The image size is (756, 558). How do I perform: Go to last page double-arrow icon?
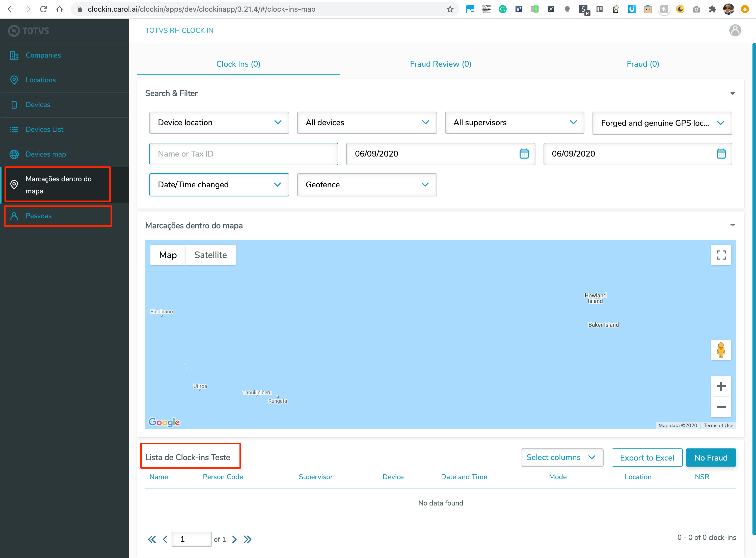pyautogui.click(x=247, y=539)
